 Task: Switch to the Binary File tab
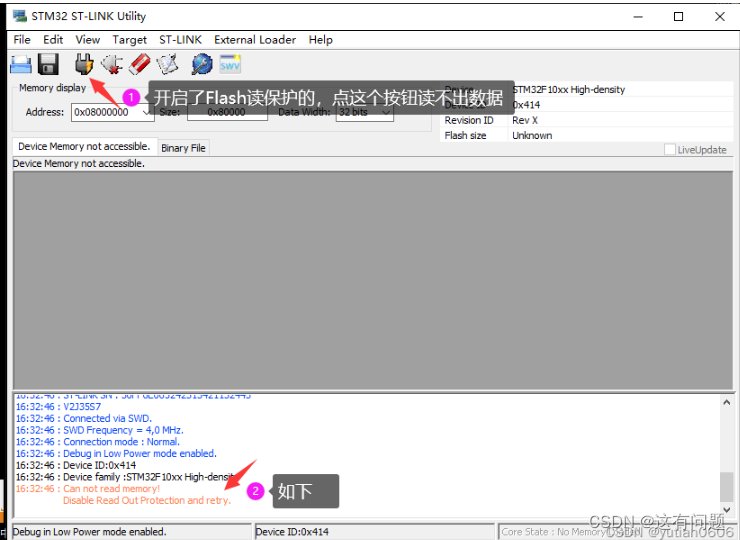coord(183,148)
